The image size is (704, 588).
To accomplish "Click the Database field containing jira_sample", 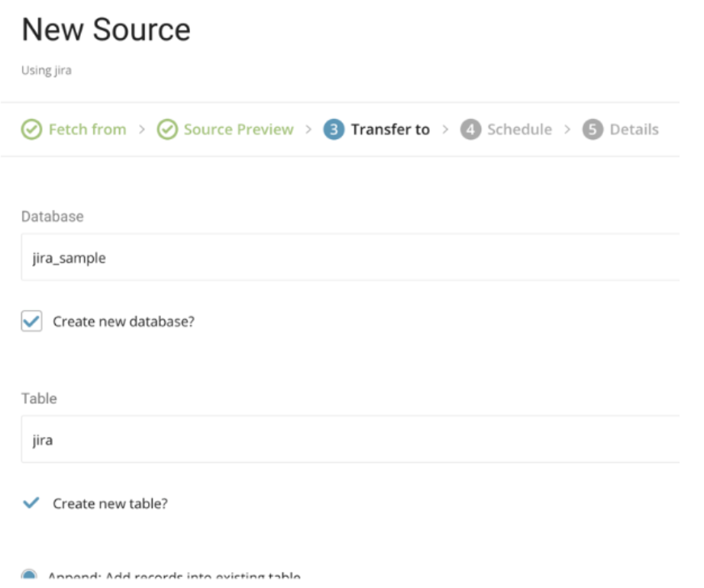I will [x=350, y=257].
